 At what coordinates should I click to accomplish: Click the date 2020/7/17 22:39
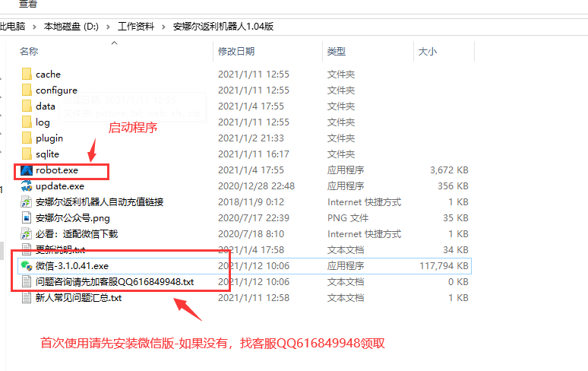pos(254,218)
